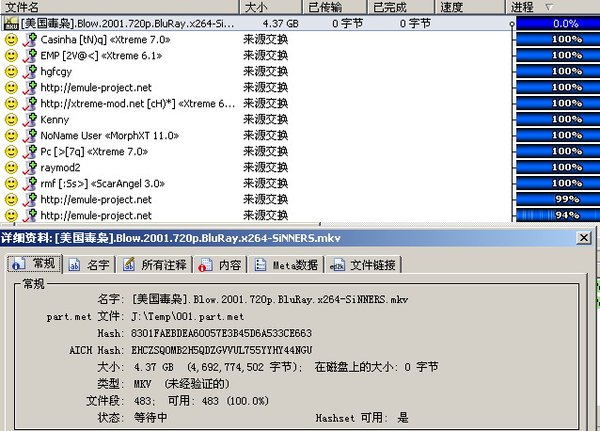Sort by 速度 column header
600x431 pixels.
(x=470, y=7)
